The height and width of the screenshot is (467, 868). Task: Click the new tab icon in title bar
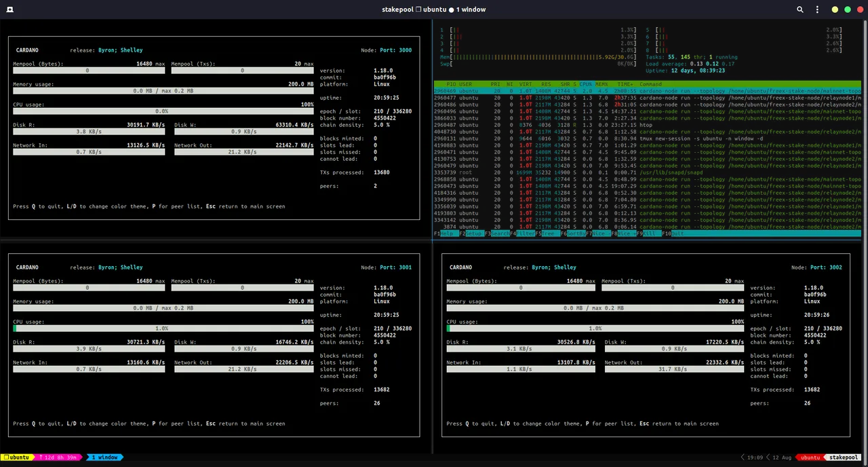10,10
